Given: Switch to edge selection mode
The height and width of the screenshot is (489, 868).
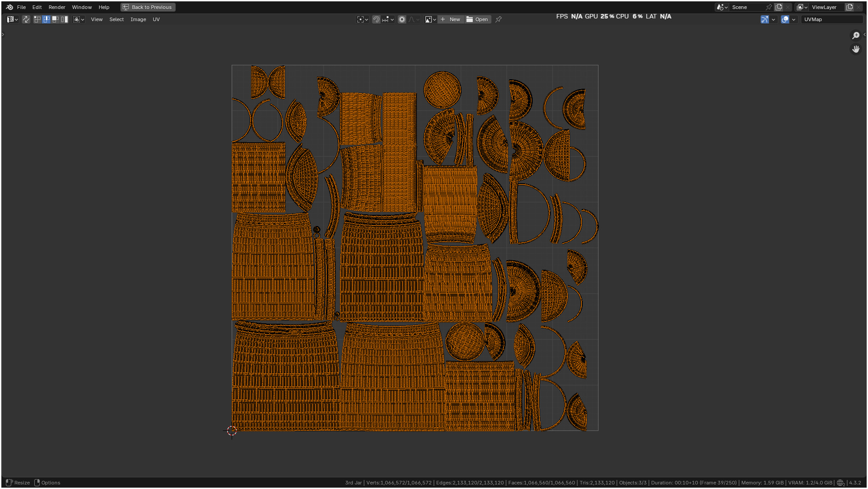Looking at the screenshot, I should (46, 19).
